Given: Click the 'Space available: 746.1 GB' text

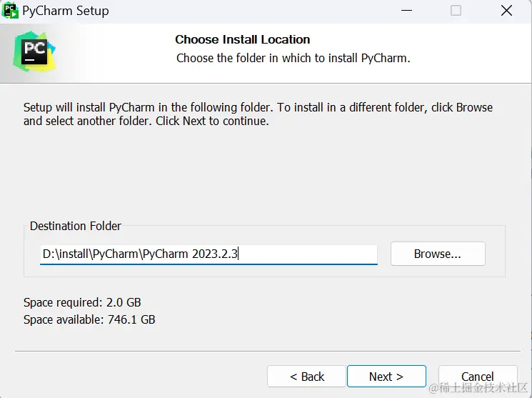Looking at the screenshot, I should (89, 319).
